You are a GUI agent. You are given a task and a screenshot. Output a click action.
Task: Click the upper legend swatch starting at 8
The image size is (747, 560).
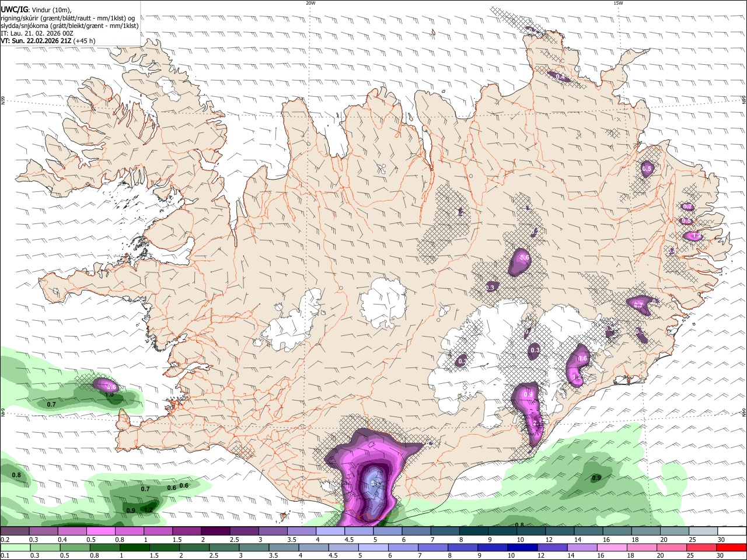coord(473,531)
